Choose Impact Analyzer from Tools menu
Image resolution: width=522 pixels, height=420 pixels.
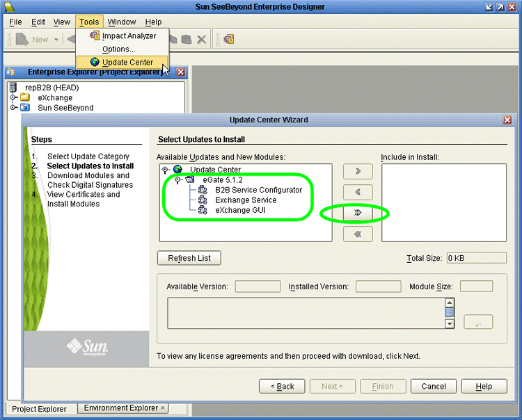pyautogui.click(x=122, y=35)
